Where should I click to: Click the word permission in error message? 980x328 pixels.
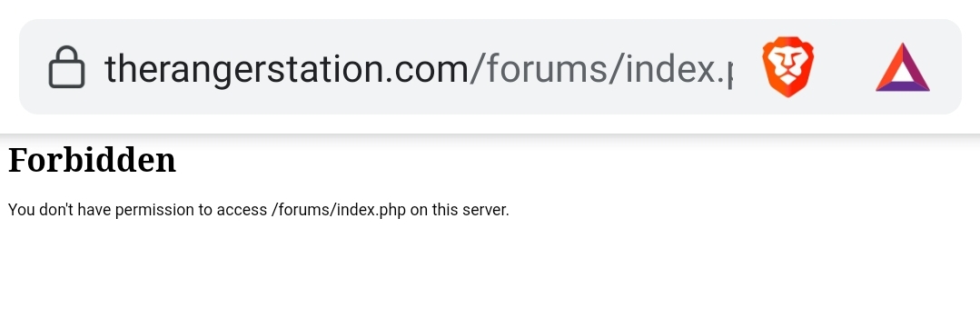pos(154,210)
